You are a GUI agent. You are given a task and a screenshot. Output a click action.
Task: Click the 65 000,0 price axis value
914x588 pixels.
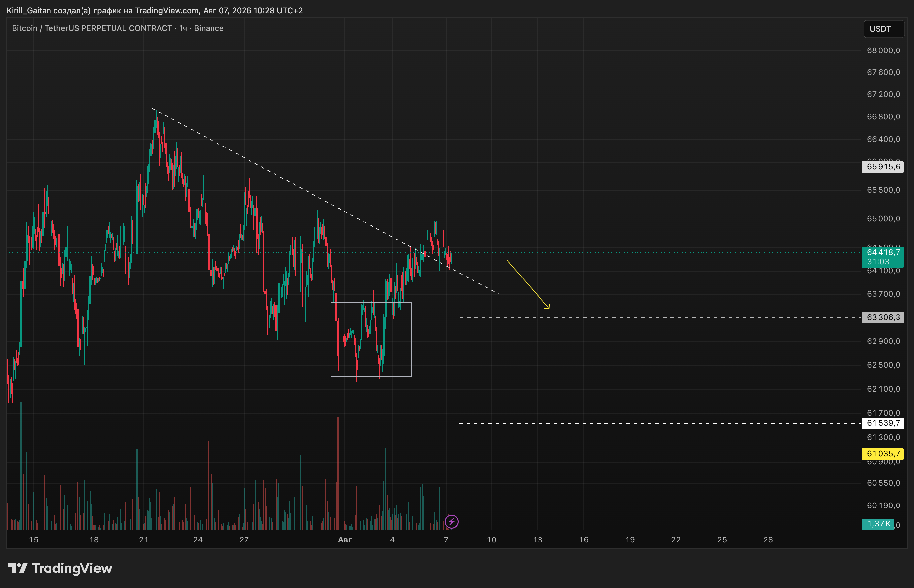point(883,219)
